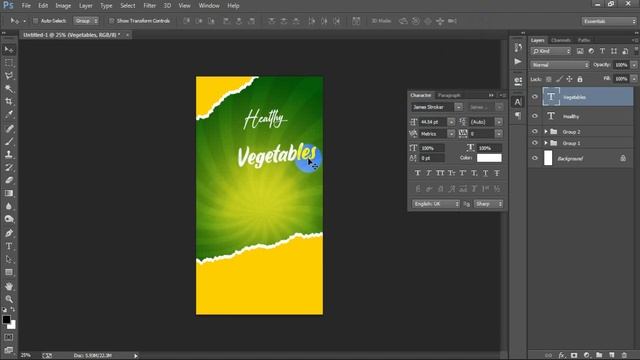Switch to the Channels tab
The width and height of the screenshot is (640, 360).
click(x=560, y=40)
